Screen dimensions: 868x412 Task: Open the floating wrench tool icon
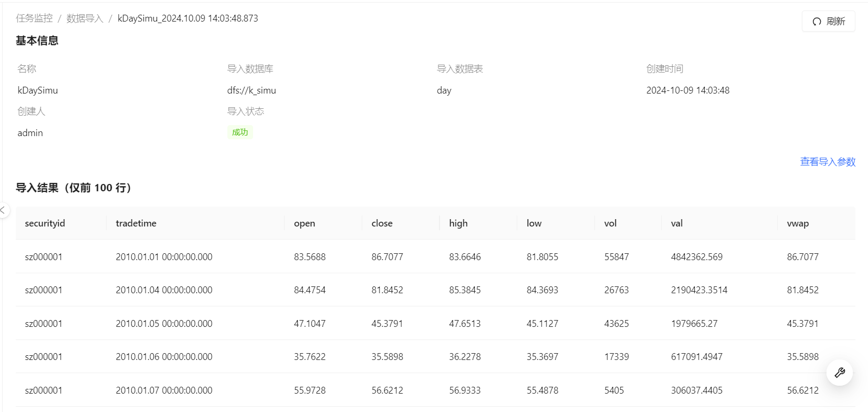(x=839, y=373)
